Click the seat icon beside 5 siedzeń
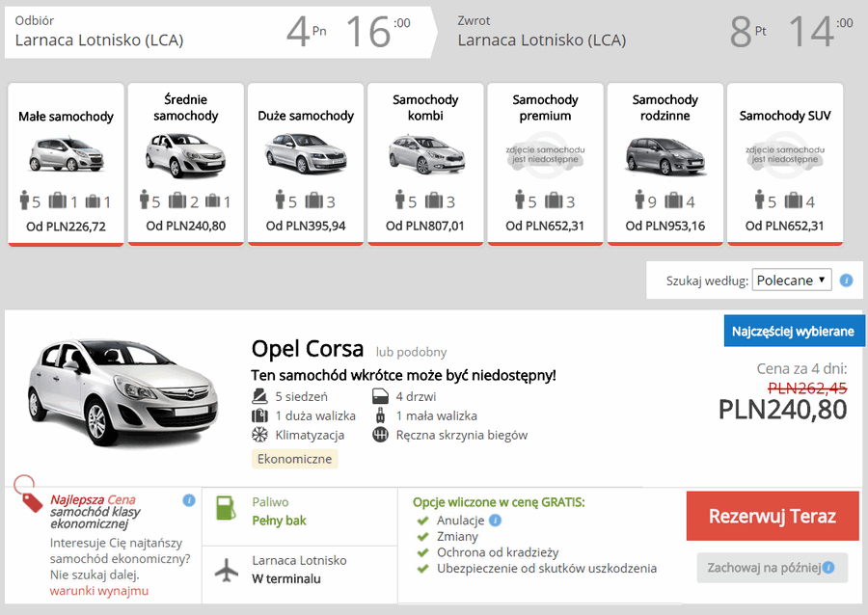 tap(259, 396)
